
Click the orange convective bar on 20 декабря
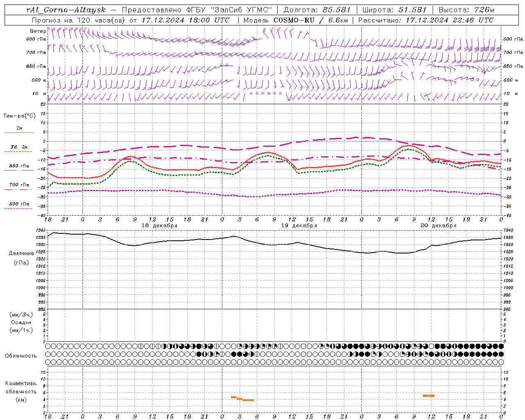coord(428,396)
